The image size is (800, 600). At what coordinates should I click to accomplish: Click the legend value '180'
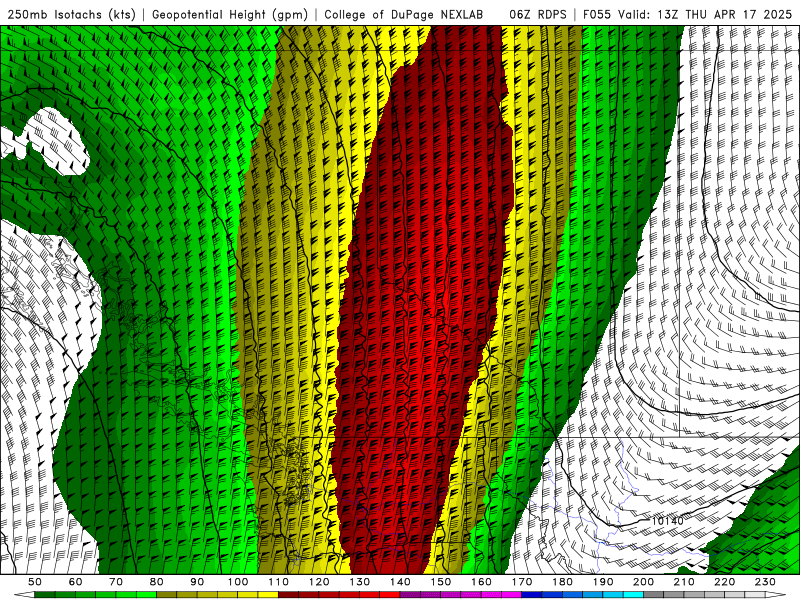(x=563, y=582)
